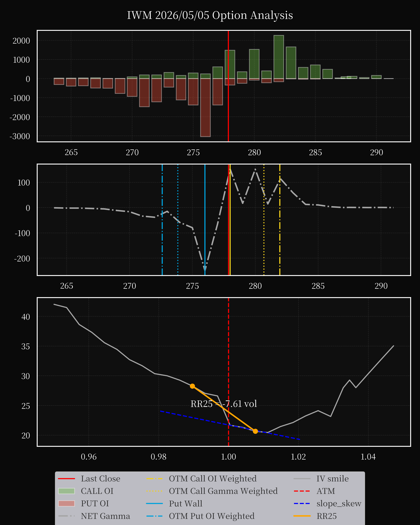Click the gray dash-dot NET Gamma legend line
Image resolution: width=420 pixels, height=525 pixels.
coord(66,516)
